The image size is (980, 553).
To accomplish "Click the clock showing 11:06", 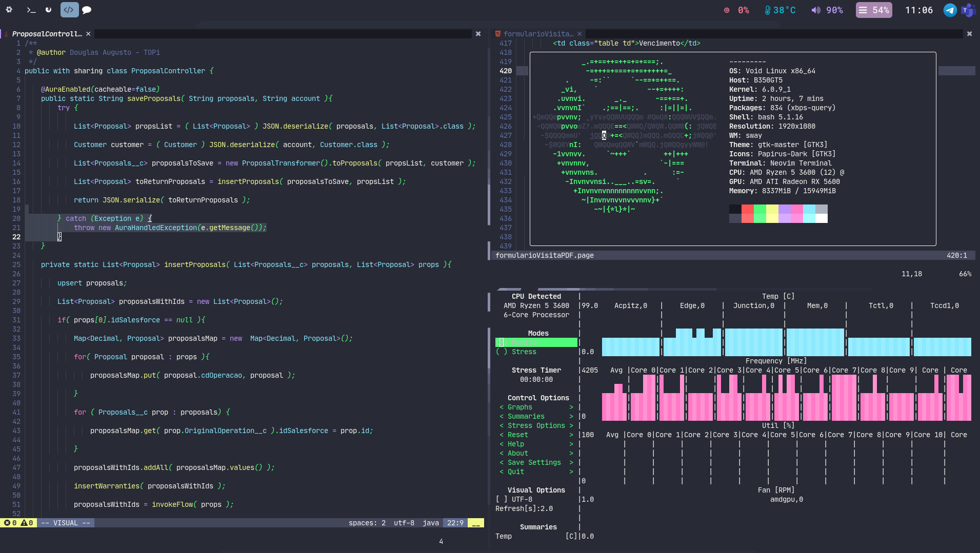I will tap(918, 10).
